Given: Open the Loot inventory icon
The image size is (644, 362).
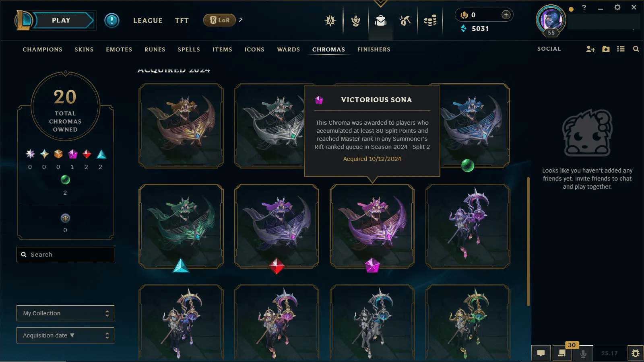Looking at the screenshot, I should pyautogui.click(x=380, y=21).
